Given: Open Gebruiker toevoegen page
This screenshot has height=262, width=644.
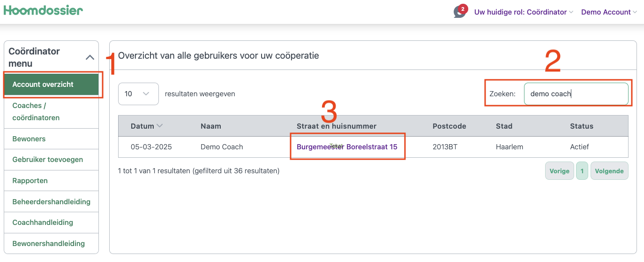Looking at the screenshot, I should click(x=48, y=160).
